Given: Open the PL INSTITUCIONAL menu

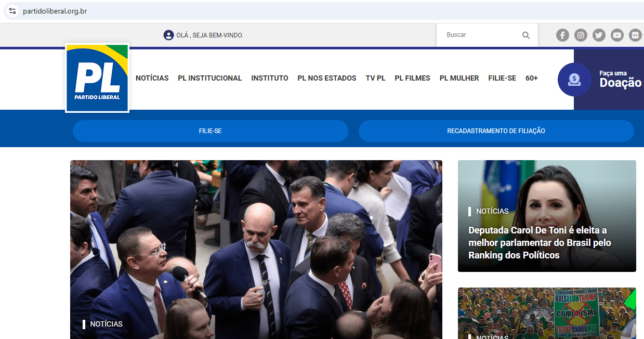Looking at the screenshot, I should [x=210, y=78].
